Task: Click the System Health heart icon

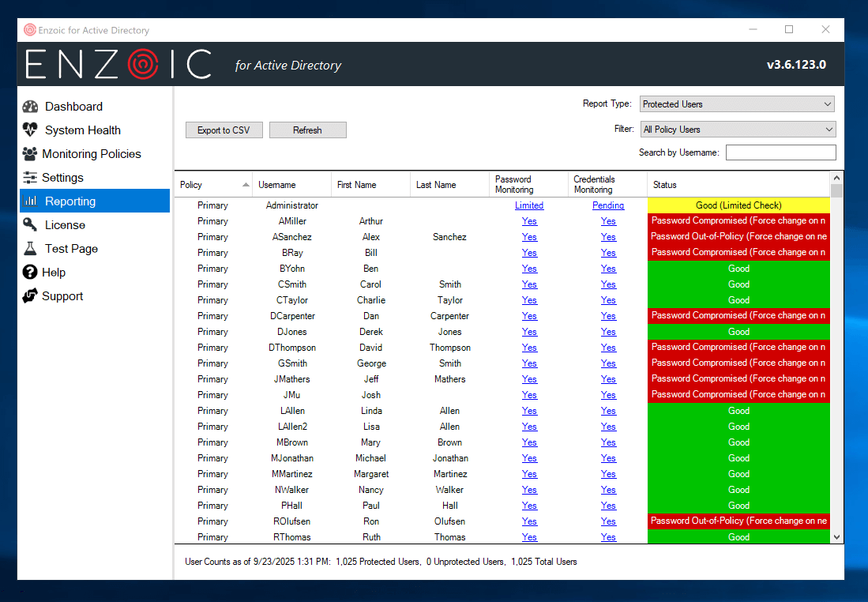Action: coord(30,130)
